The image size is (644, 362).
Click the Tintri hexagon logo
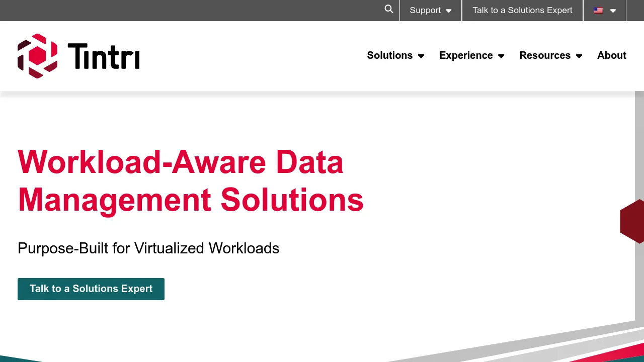tap(38, 56)
